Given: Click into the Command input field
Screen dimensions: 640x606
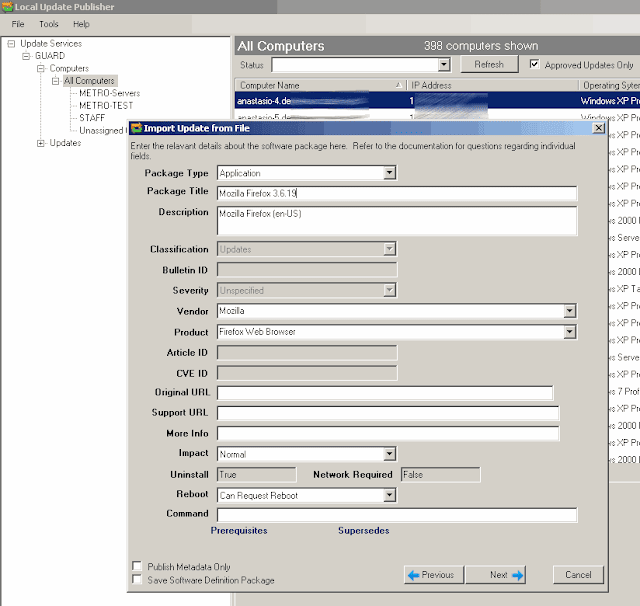Looking at the screenshot, I should click(x=397, y=515).
